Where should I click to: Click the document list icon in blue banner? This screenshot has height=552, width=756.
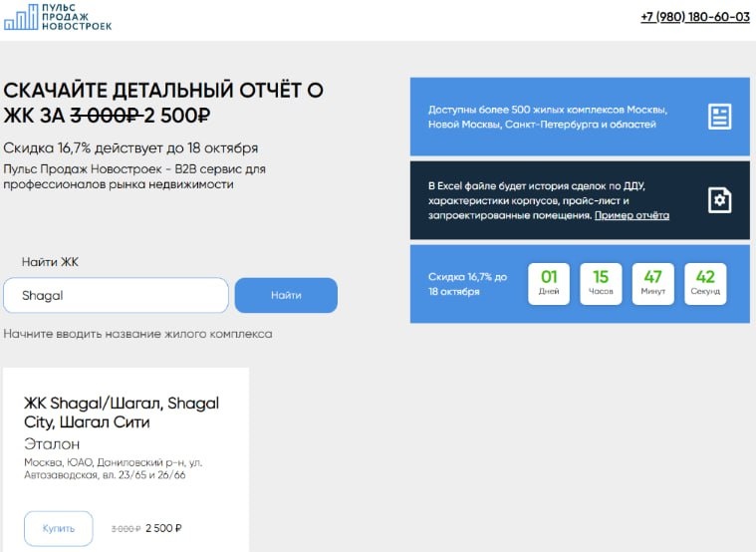[719, 117]
